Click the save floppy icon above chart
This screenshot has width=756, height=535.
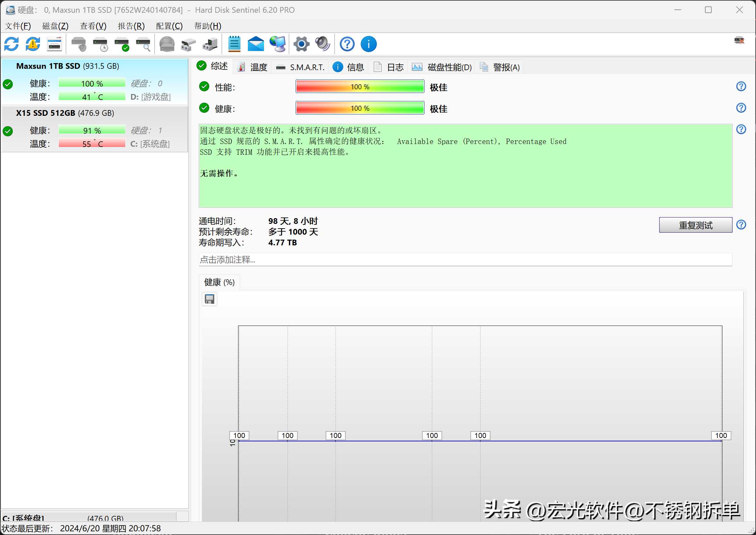(210, 299)
